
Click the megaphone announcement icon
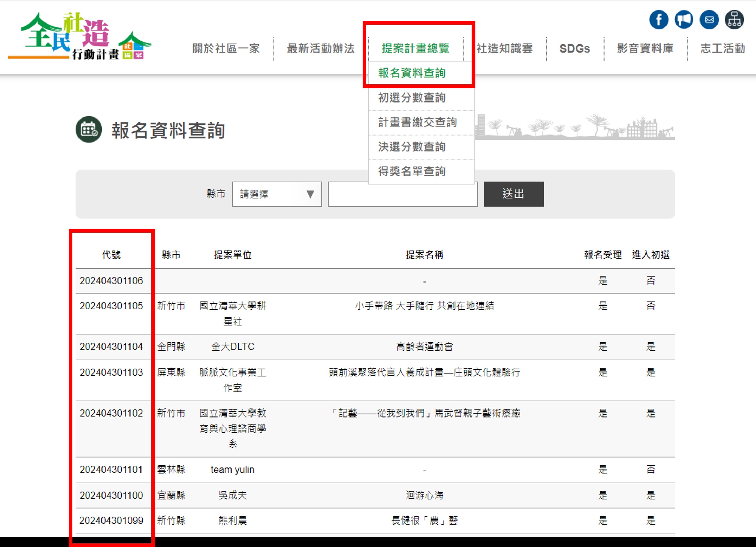pyautogui.click(x=684, y=20)
